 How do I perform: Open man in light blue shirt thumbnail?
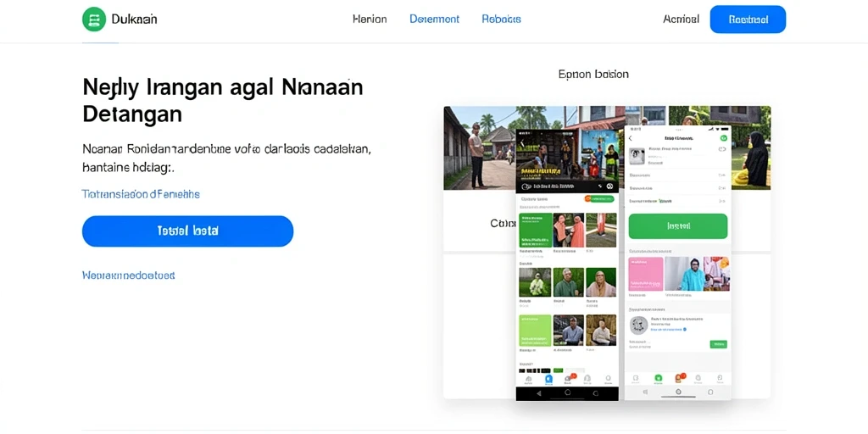pos(569,331)
